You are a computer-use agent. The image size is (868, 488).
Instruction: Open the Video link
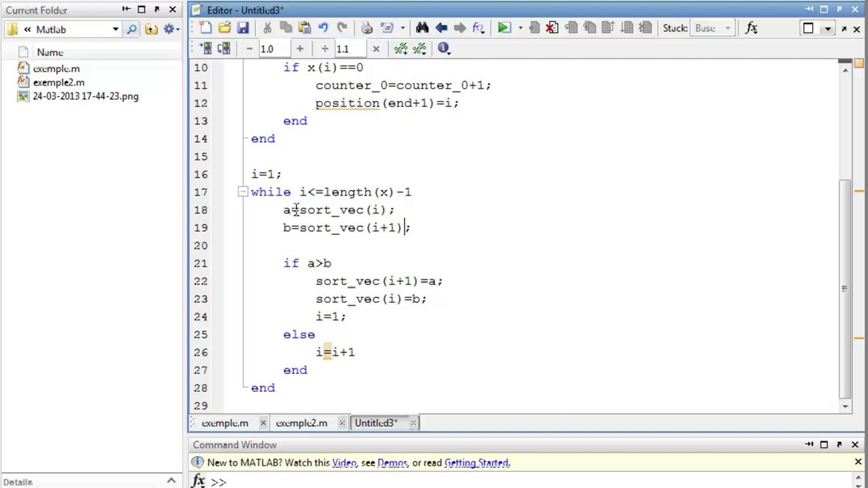[345, 463]
